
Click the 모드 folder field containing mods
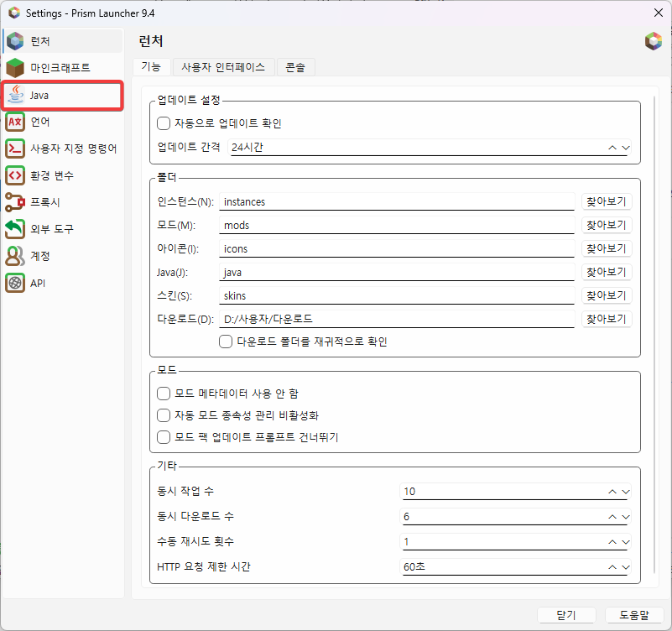(x=397, y=226)
